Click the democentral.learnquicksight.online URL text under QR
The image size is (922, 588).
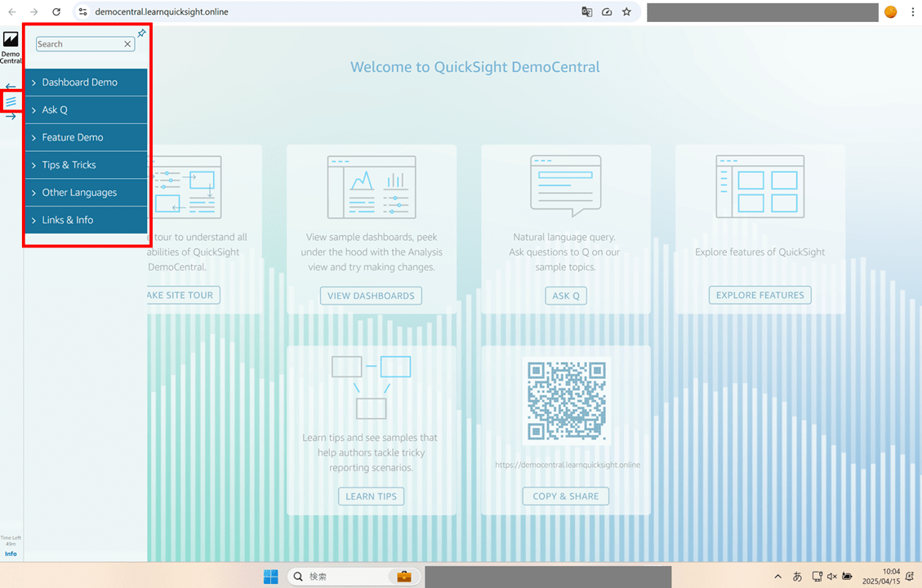568,465
